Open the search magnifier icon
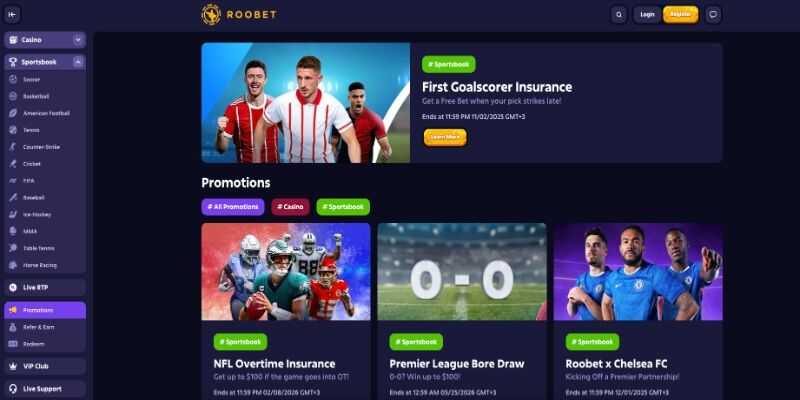 coord(619,15)
